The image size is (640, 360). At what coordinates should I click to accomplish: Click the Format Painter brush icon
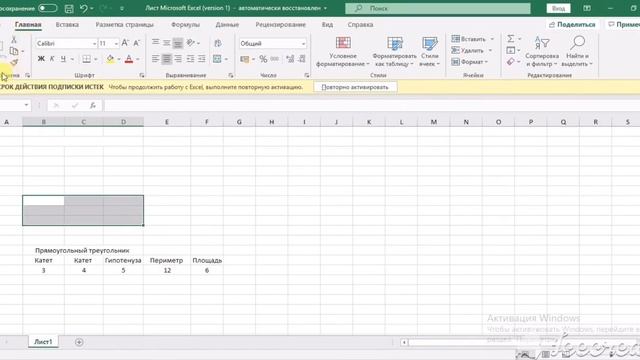click(14, 62)
